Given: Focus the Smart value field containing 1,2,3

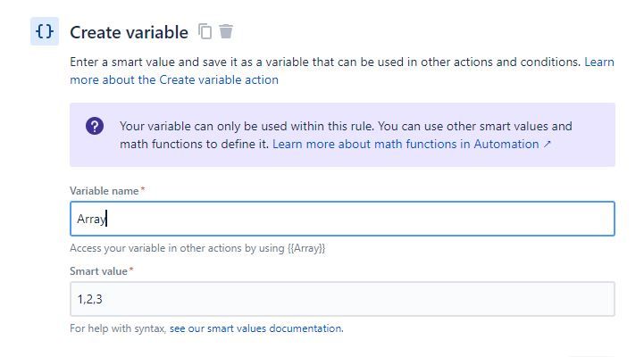Looking at the screenshot, I should pyautogui.click(x=342, y=299).
